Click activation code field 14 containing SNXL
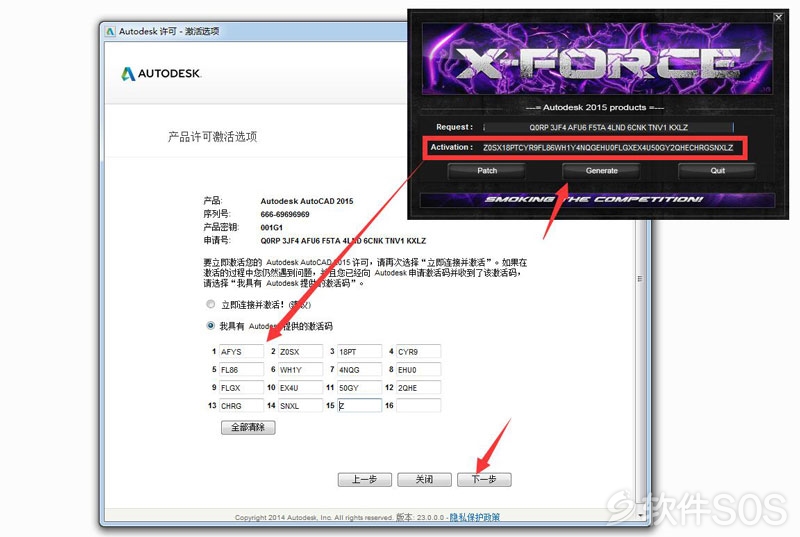Screen dimensions: 800x537 pos(301,405)
